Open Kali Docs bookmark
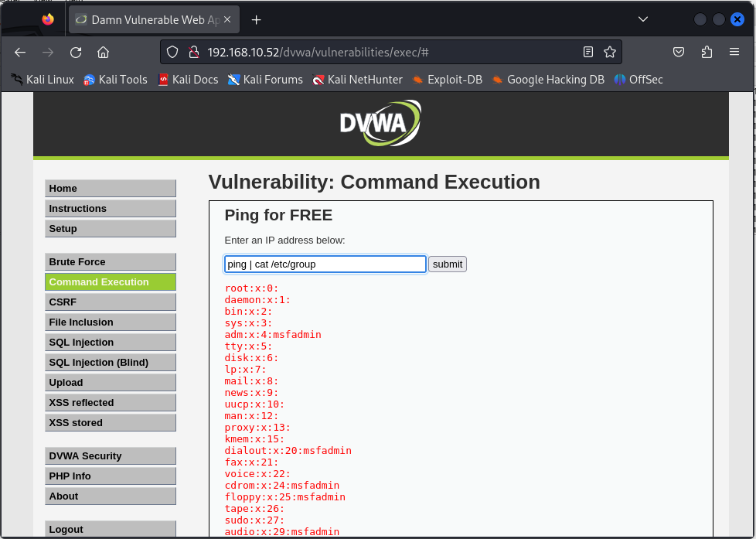 pyautogui.click(x=188, y=80)
